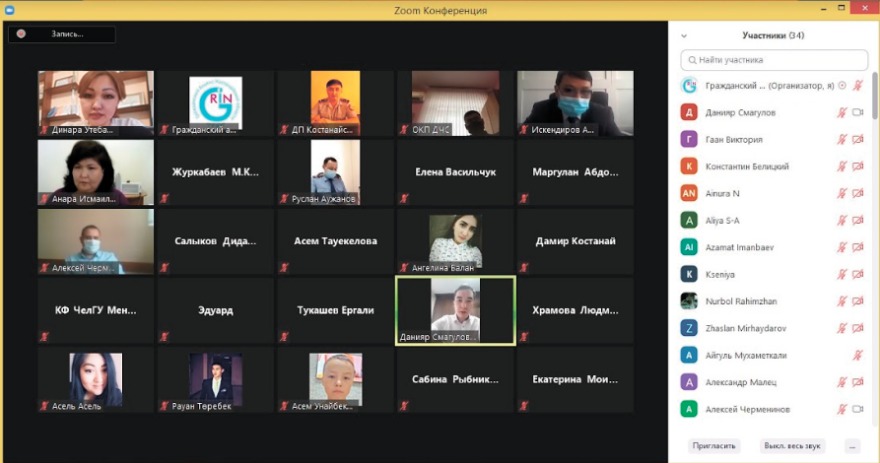Click Nurbol Rahimzhan's profile picture in list
Viewport: 880px width, 463px height.
[689, 301]
